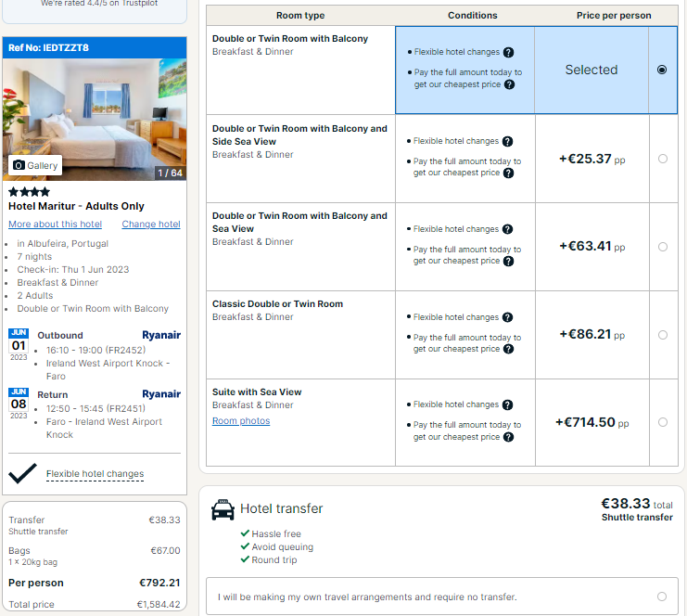687x616 pixels.
Task: Click the '+€63.41 pp' price
Action: (592, 247)
